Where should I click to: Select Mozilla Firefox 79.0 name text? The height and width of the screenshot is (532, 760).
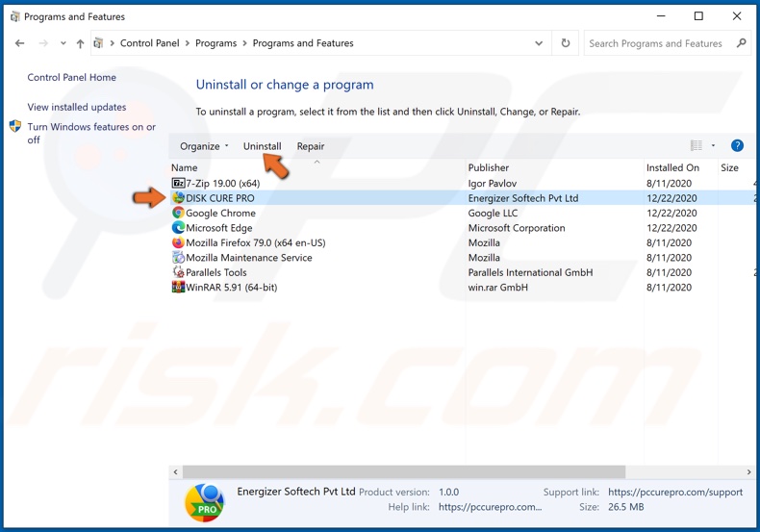(x=256, y=242)
